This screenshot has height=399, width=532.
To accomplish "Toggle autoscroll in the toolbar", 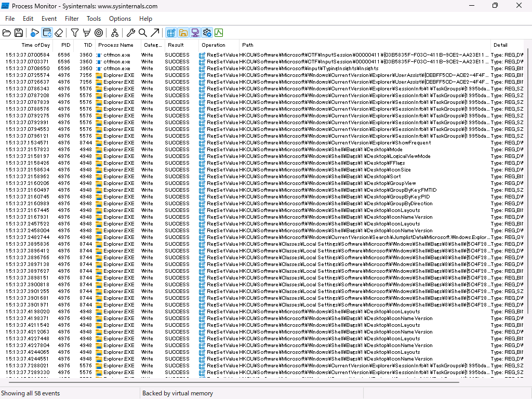I will point(46,32).
